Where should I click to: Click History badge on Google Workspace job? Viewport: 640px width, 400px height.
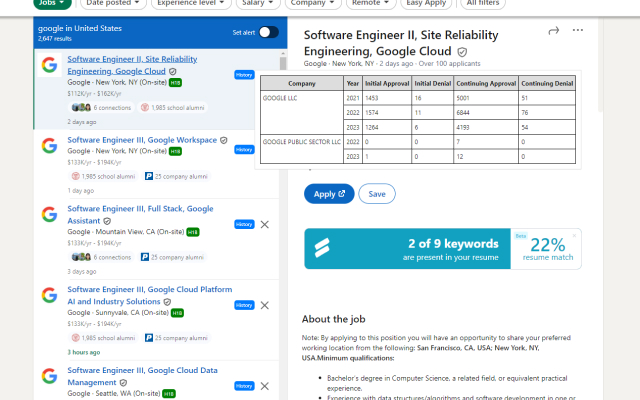244,150
